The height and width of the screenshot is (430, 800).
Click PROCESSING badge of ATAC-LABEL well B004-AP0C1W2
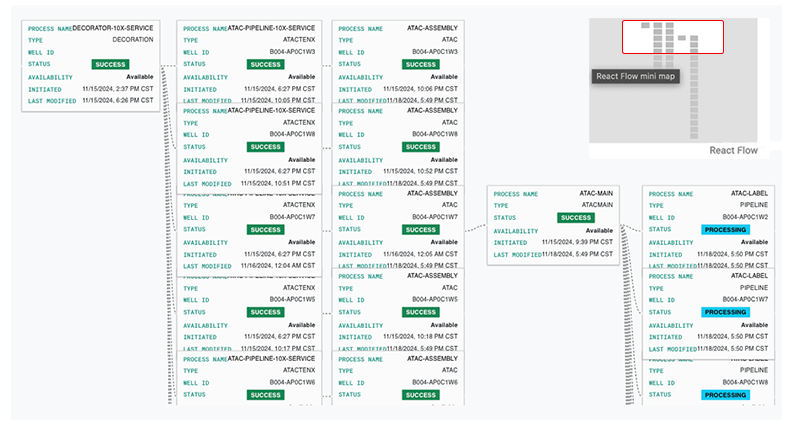coord(725,229)
